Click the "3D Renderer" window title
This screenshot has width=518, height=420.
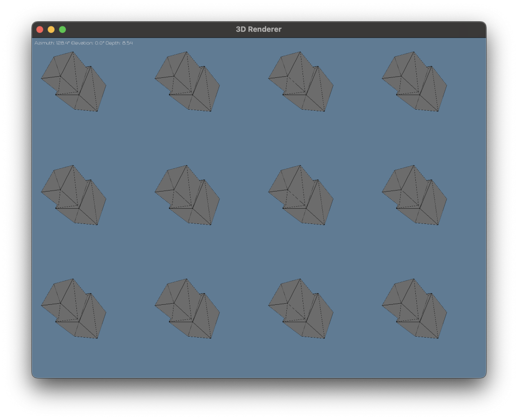point(258,29)
